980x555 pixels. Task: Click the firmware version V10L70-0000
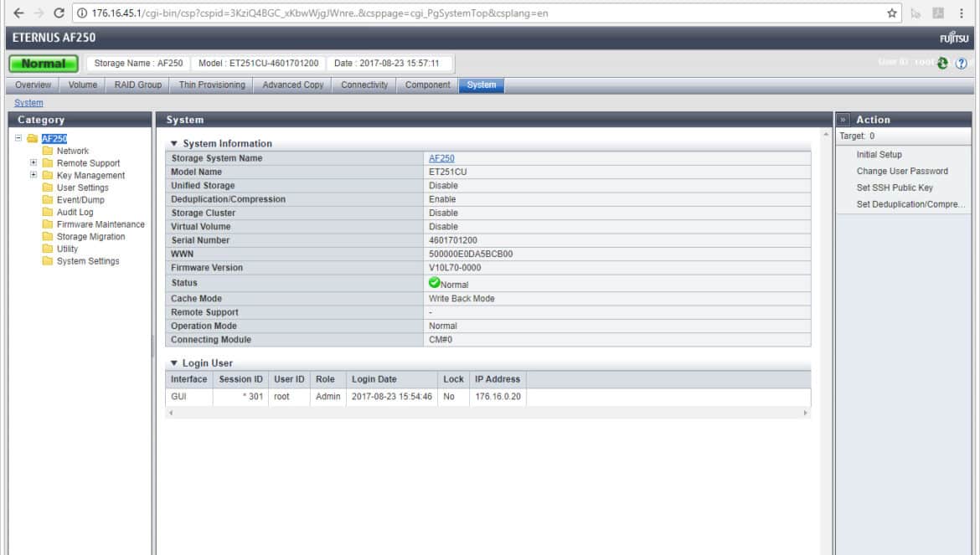click(455, 268)
